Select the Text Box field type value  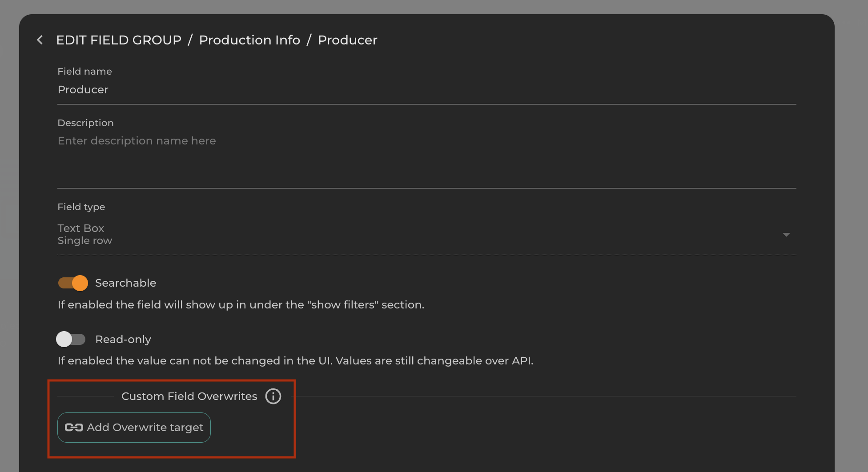[x=81, y=228]
